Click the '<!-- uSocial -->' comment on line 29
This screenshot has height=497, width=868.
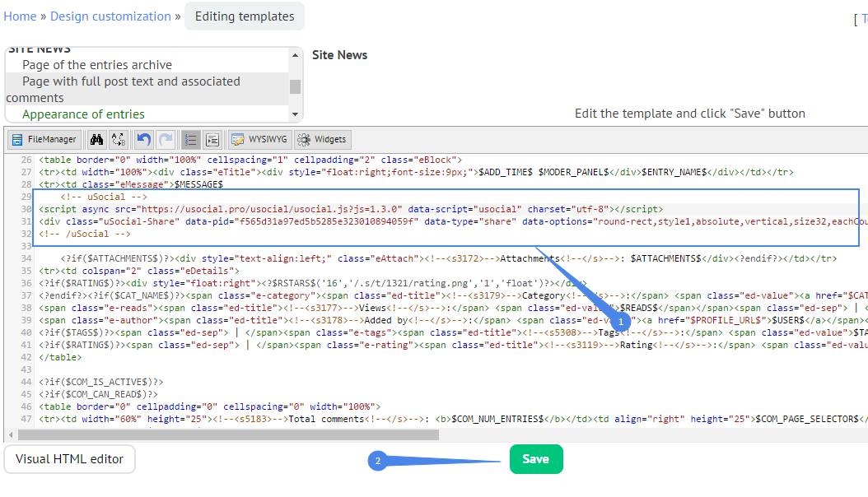[x=104, y=197]
